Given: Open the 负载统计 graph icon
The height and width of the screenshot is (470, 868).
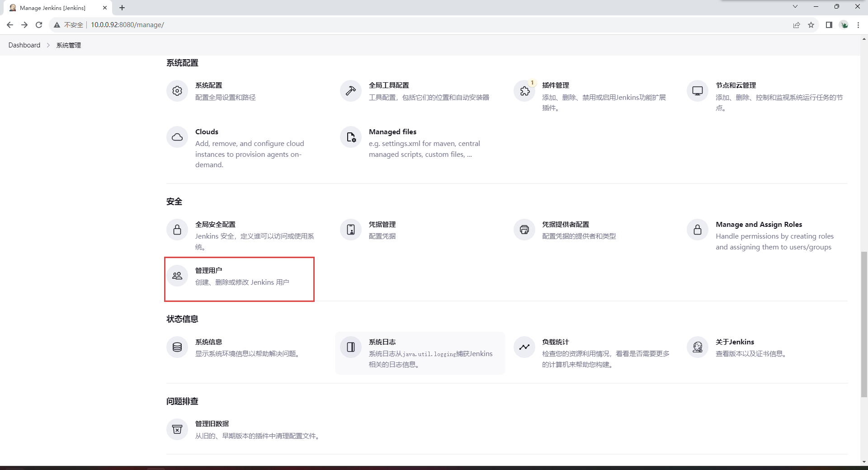Looking at the screenshot, I should tap(524, 347).
